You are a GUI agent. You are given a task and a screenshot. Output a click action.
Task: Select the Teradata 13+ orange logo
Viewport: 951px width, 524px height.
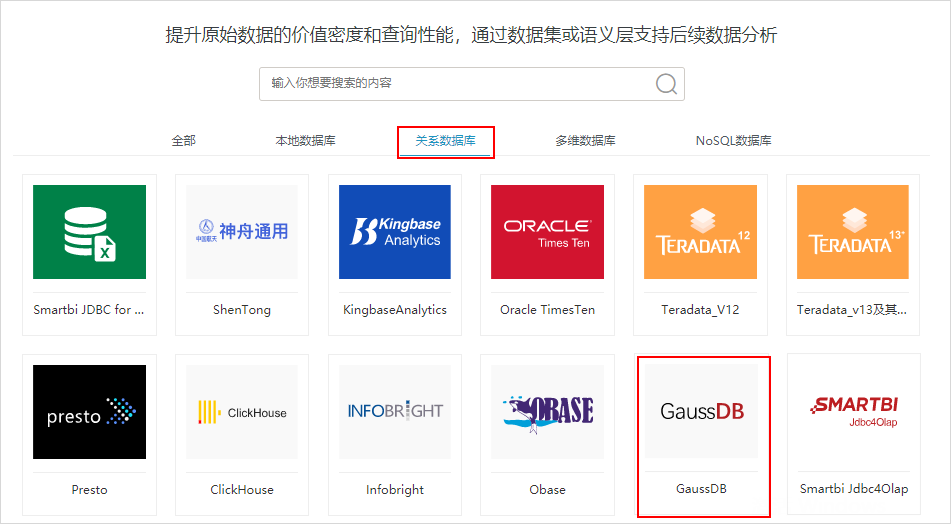point(853,232)
